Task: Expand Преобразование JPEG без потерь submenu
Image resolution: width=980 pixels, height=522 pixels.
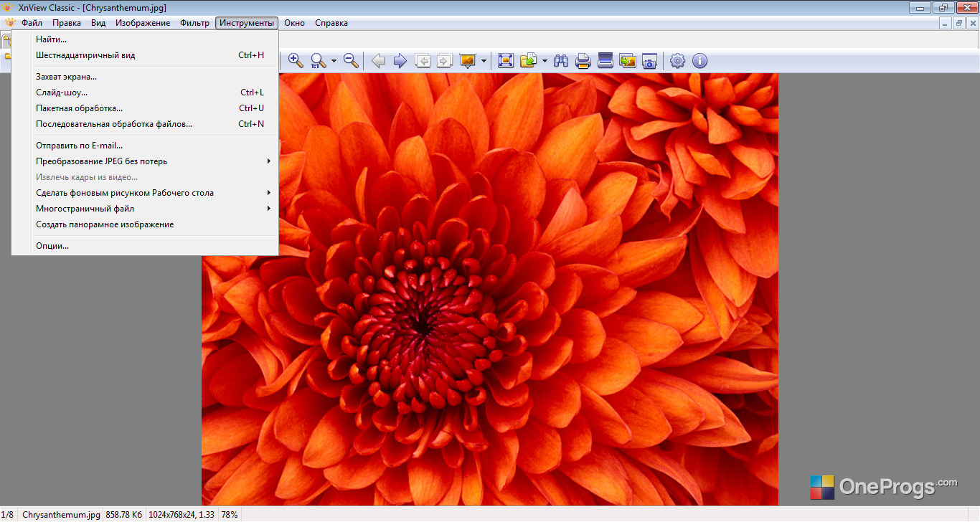Action: pyautogui.click(x=145, y=161)
